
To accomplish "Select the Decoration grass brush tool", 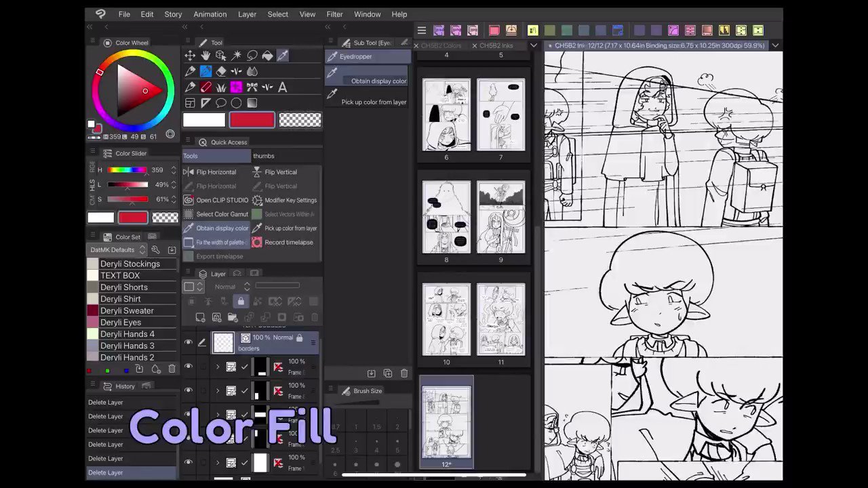I will point(221,87).
